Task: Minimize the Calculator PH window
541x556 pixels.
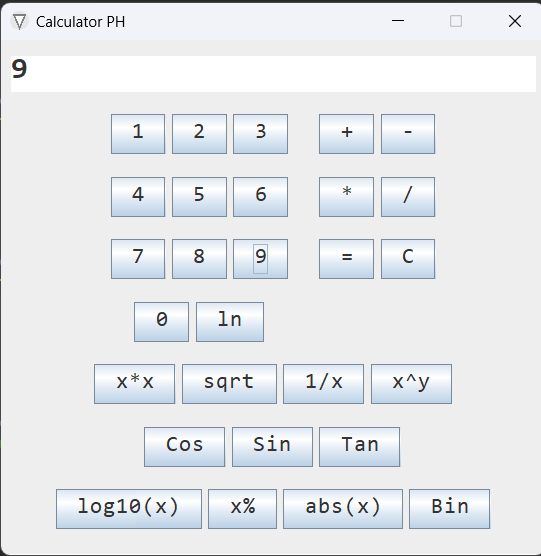Action: point(398,21)
